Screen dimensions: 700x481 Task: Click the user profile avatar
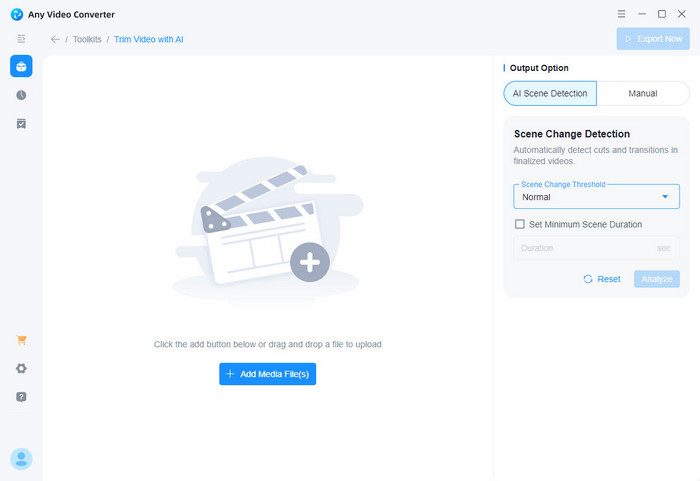click(x=21, y=458)
